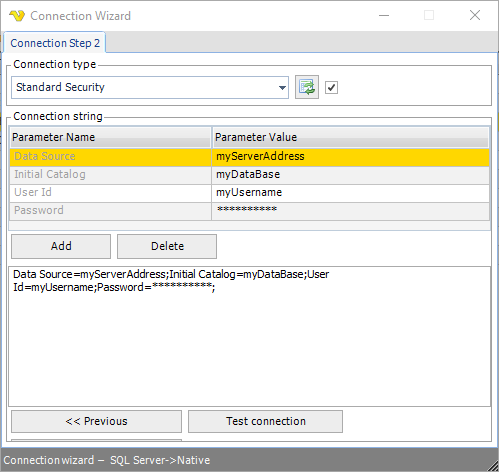Edit the myUsername value cell

pyautogui.click(x=351, y=193)
